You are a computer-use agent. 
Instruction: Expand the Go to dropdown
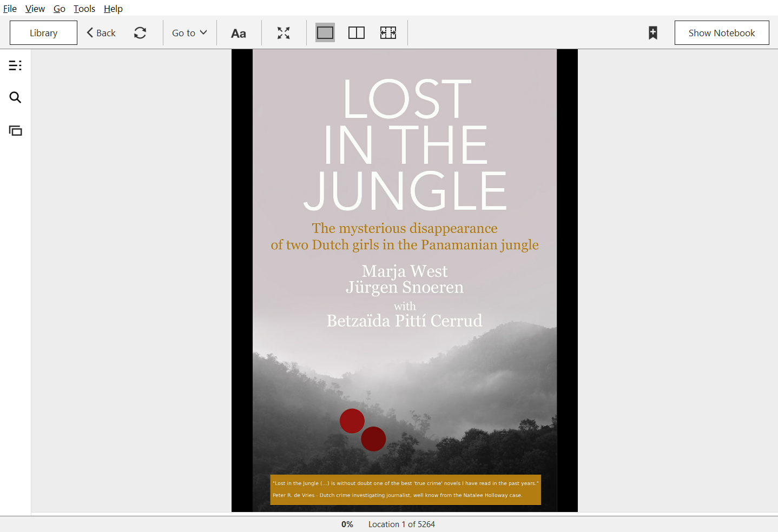click(x=189, y=33)
